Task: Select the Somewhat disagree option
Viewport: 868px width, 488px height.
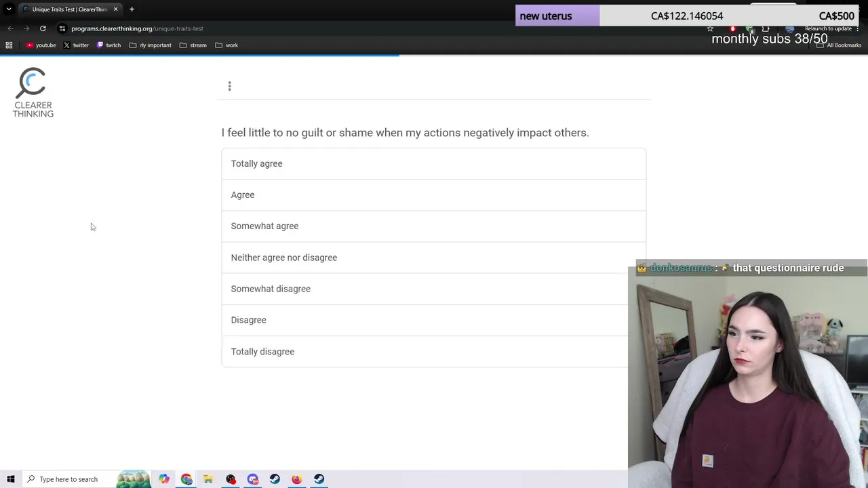Action: pyautogui.click(x=425, y=289)
